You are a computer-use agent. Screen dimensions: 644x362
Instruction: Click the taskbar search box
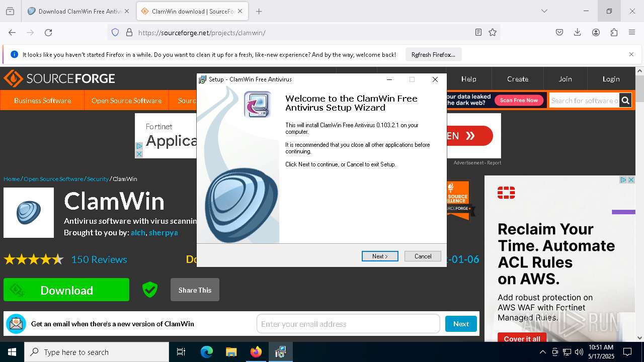pyautogui.click(x=97, y=352)
